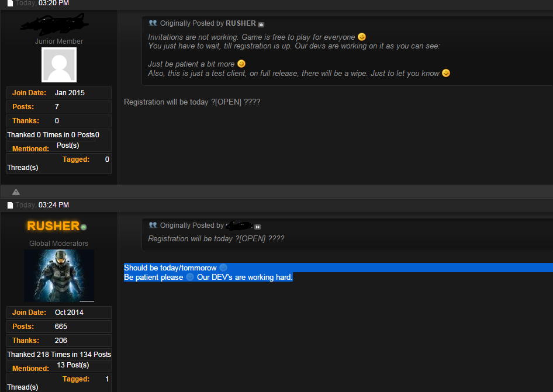Click the post icon beside 03:20 PM

pos(10,4)
